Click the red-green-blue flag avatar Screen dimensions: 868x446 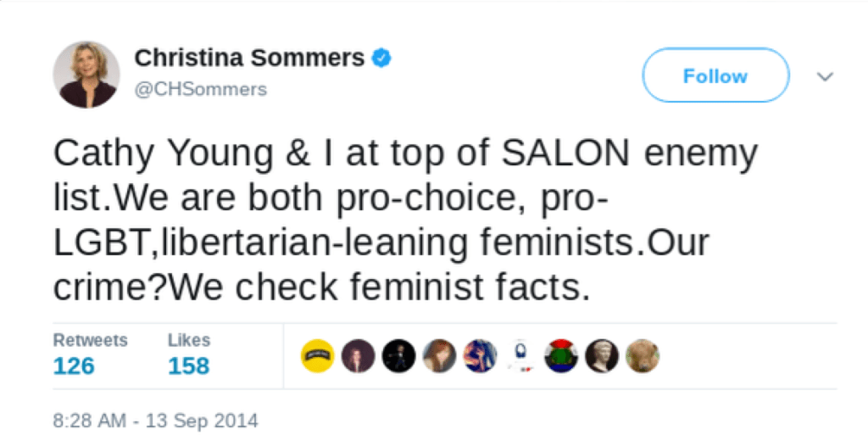tap(561, 356)
